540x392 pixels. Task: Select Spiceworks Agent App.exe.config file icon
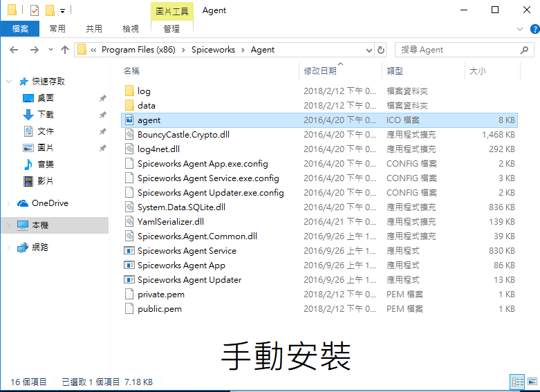coord(129,164)
